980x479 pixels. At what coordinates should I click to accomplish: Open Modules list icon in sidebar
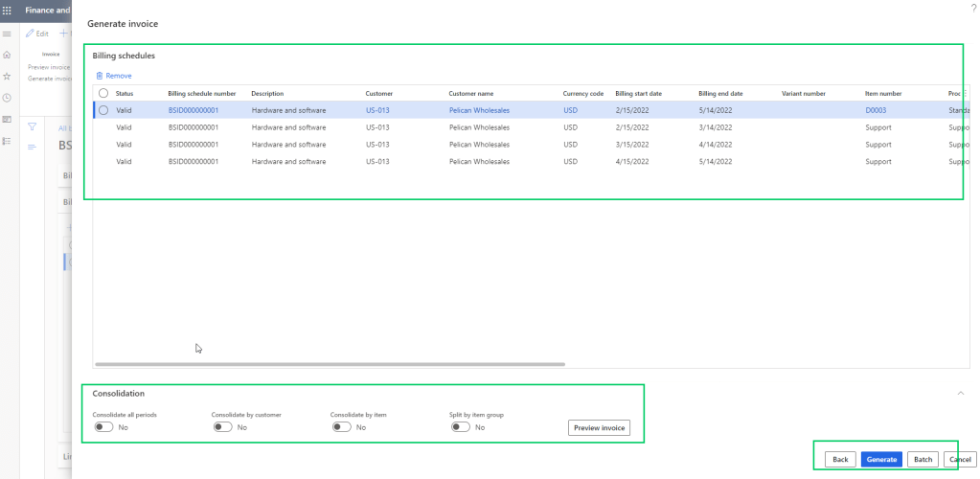pyautogui.click(x=8, y=141)
